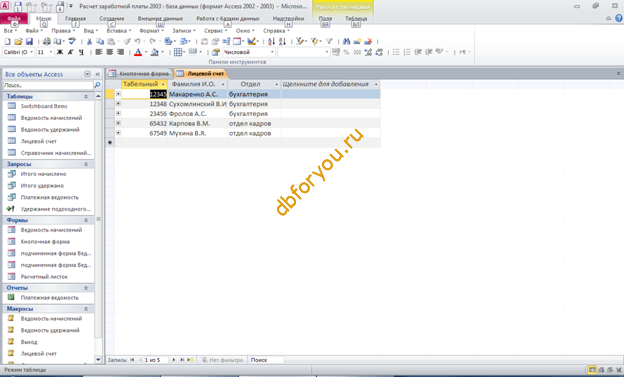Click the Undo arrow icon
Screen dimensions: 624x377
[138, 41]
